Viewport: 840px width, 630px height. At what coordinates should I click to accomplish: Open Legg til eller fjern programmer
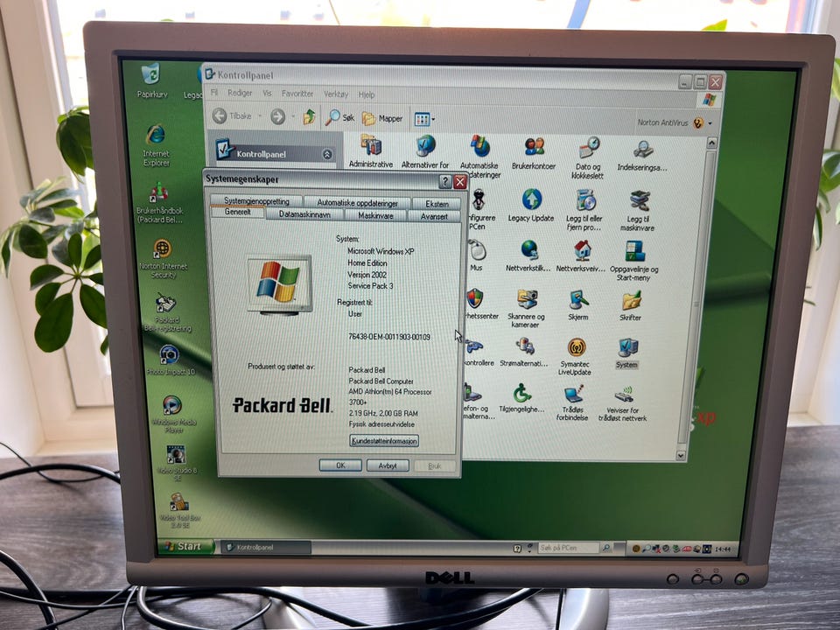pos(584,209)
